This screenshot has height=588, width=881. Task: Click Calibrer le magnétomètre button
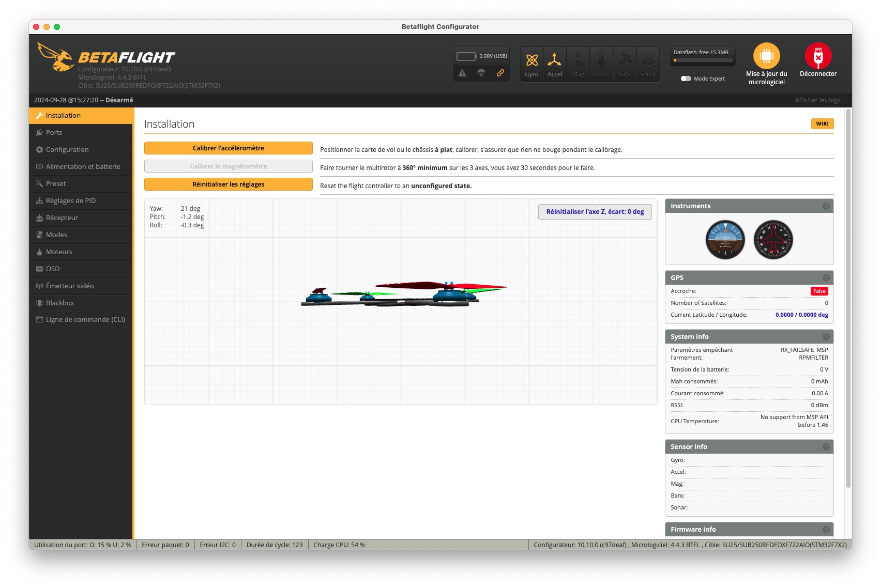tap(229, 166)
